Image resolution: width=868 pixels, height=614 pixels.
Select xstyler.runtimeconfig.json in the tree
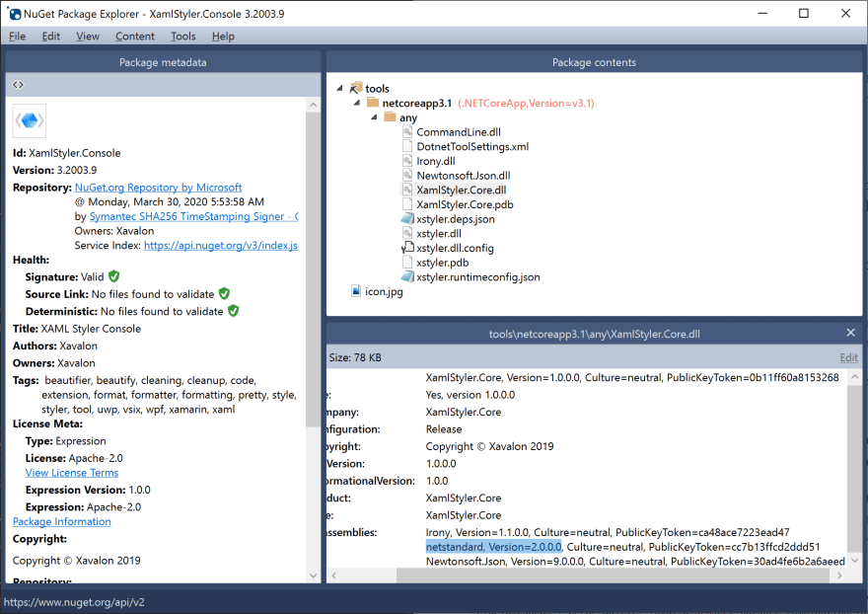coord(478,276)
